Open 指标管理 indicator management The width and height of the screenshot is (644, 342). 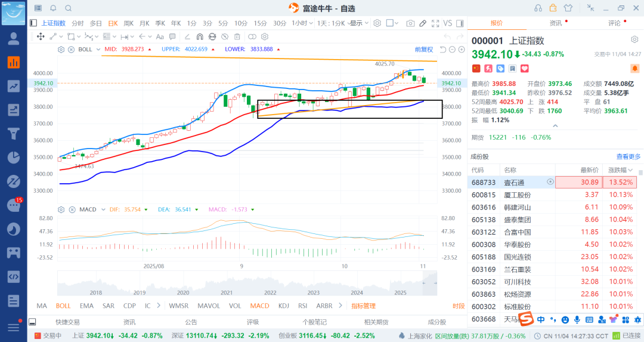363,306
